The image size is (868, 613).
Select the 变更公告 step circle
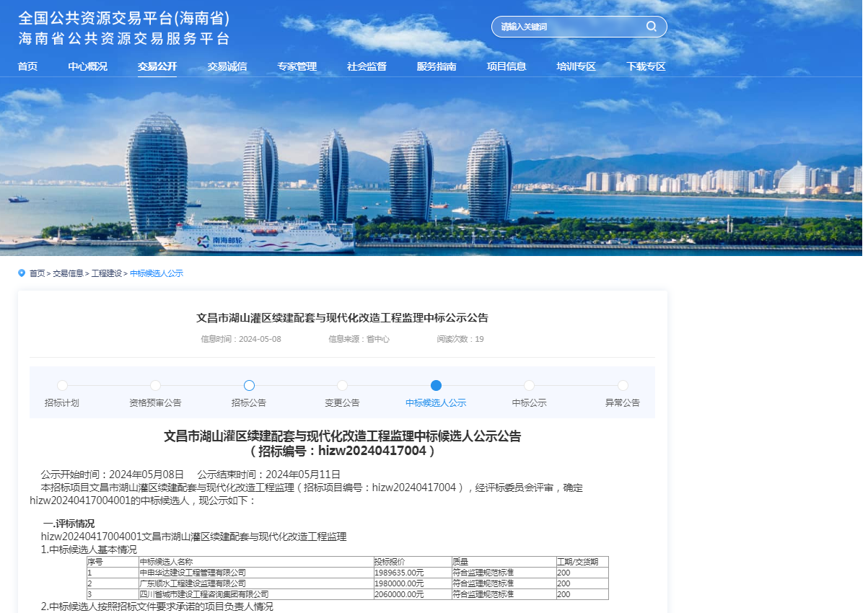(x=342, y=386)
